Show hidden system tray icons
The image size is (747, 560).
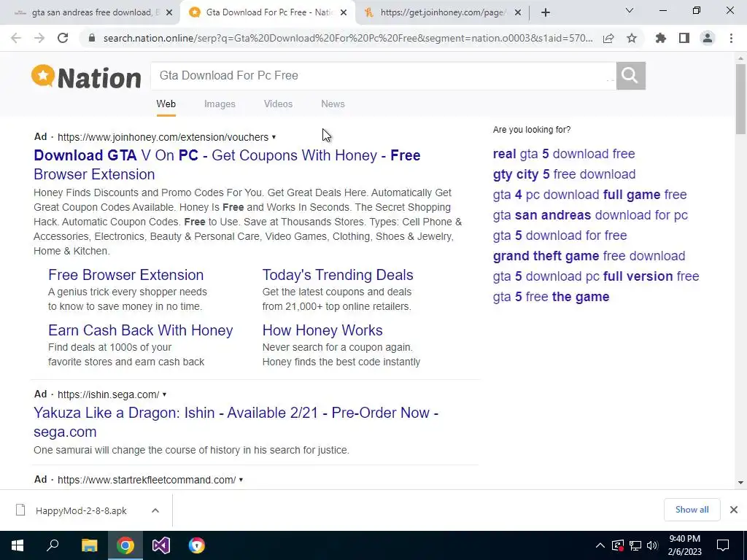click(600, 545)
